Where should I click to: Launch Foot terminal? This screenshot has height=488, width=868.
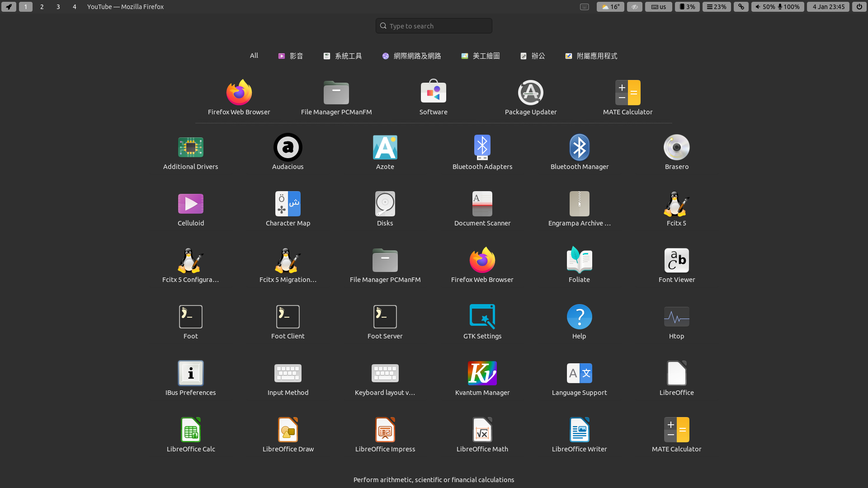point(191,322)
